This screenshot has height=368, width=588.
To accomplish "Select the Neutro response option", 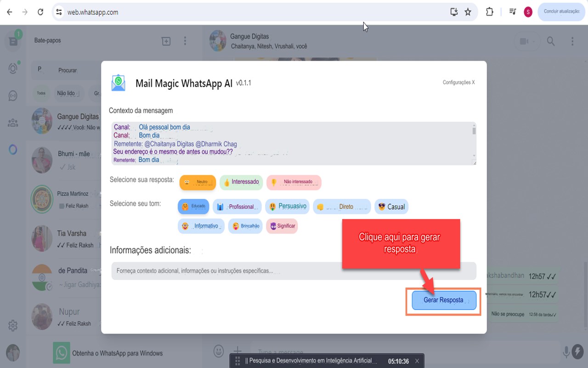I will pyautogui.click(x=198, y=182).
